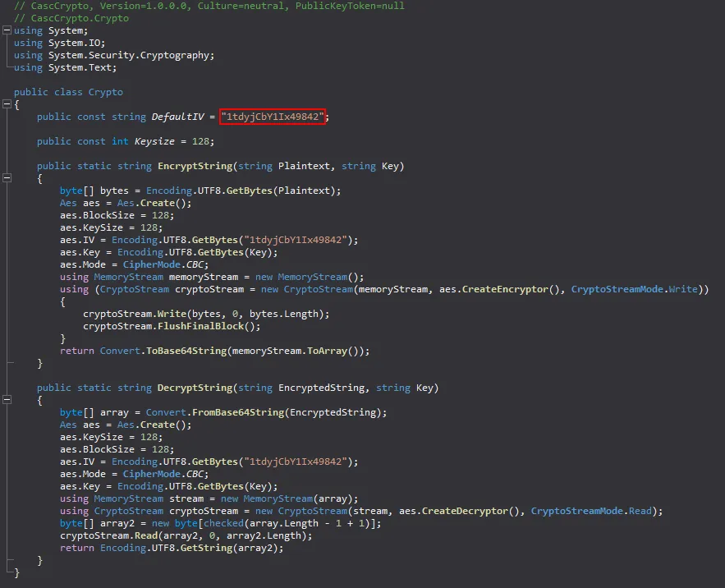
Task: Click the 'Crypto' class name declaration
Action: 106,92
